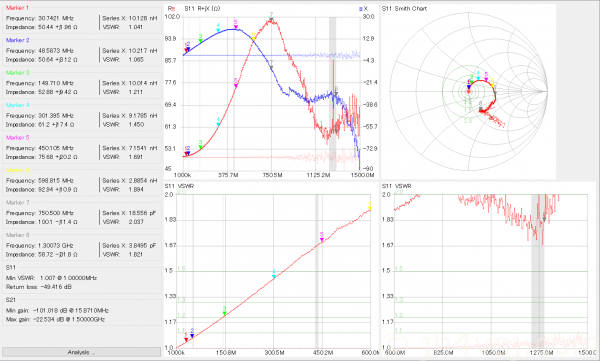Select magenta marker 5 on the Smith chart

click(x=486, y=78)
